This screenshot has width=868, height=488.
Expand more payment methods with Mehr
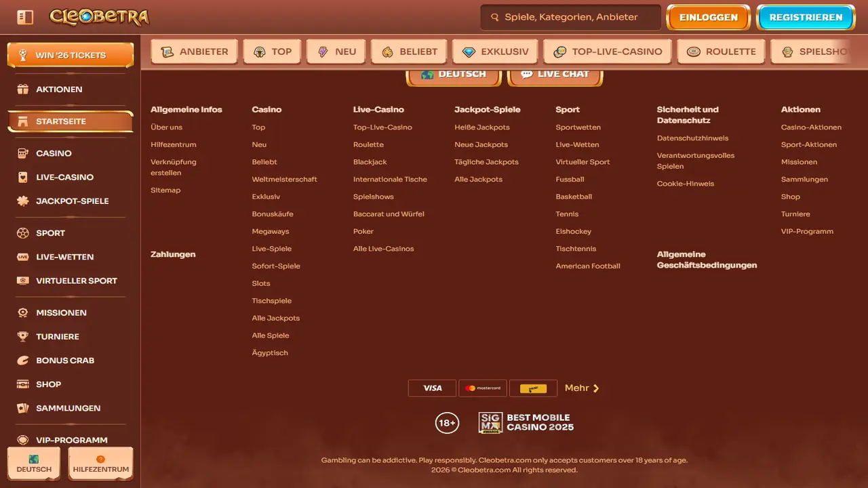582,388
